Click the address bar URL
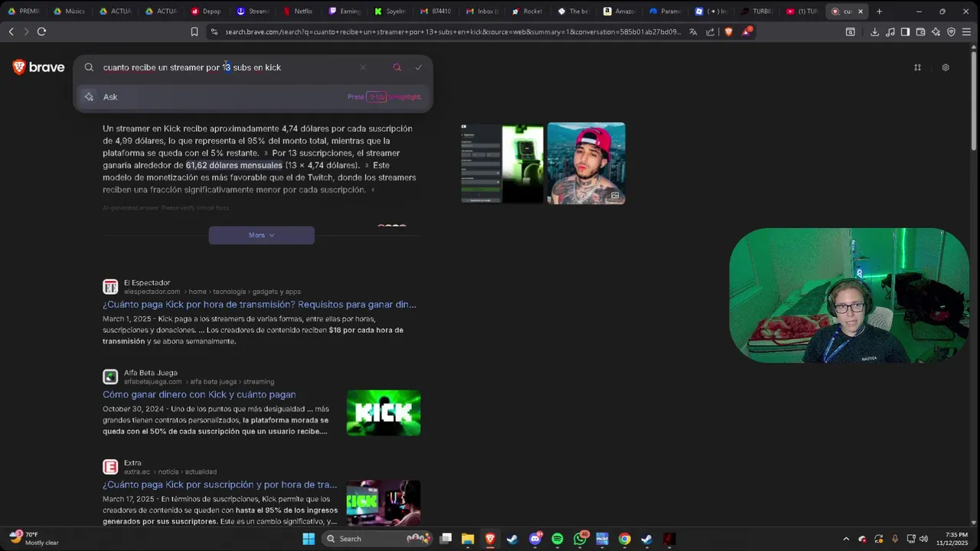This screenshot has width=980, height=551. point(452,32)
